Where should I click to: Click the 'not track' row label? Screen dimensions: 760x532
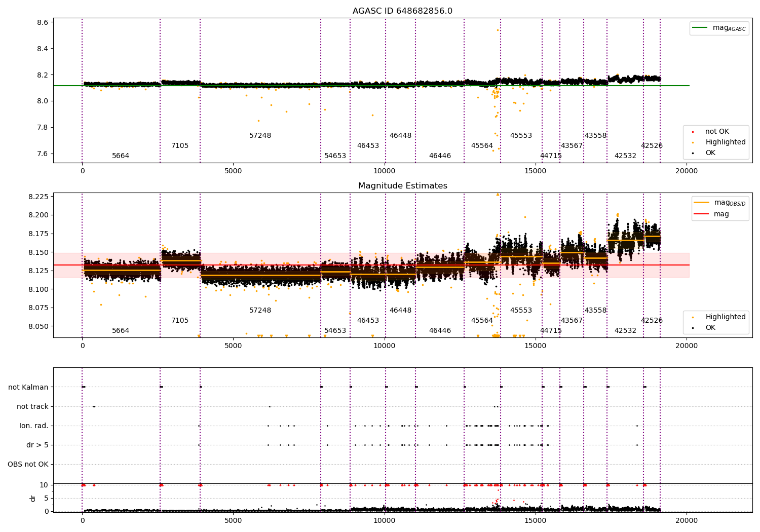tap(32, 407)
